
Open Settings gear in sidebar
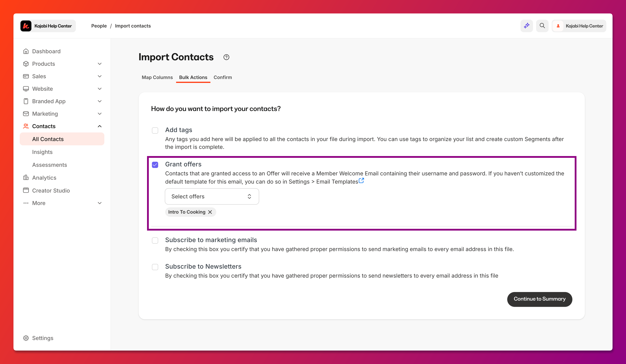(x=26, y=338)
